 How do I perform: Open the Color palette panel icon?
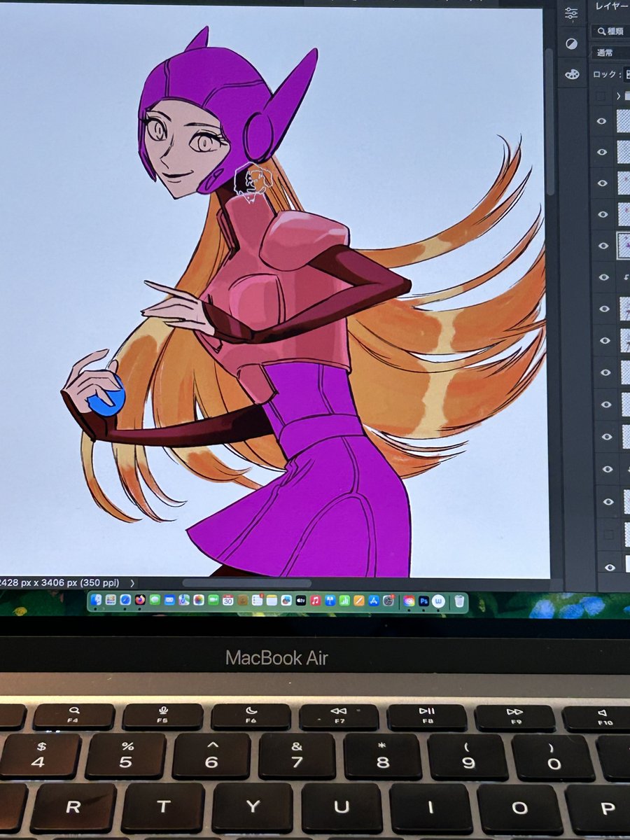pos(572,73)
